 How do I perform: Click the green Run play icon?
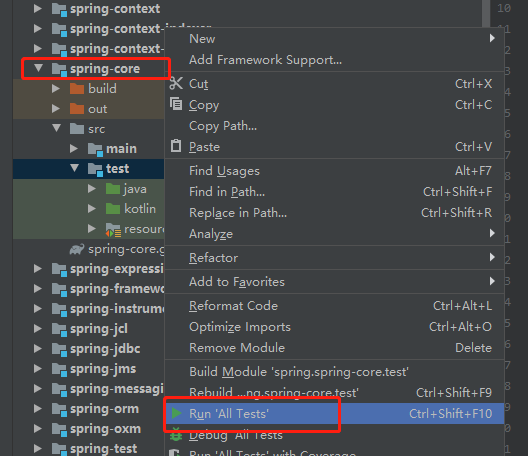(176, 413)
